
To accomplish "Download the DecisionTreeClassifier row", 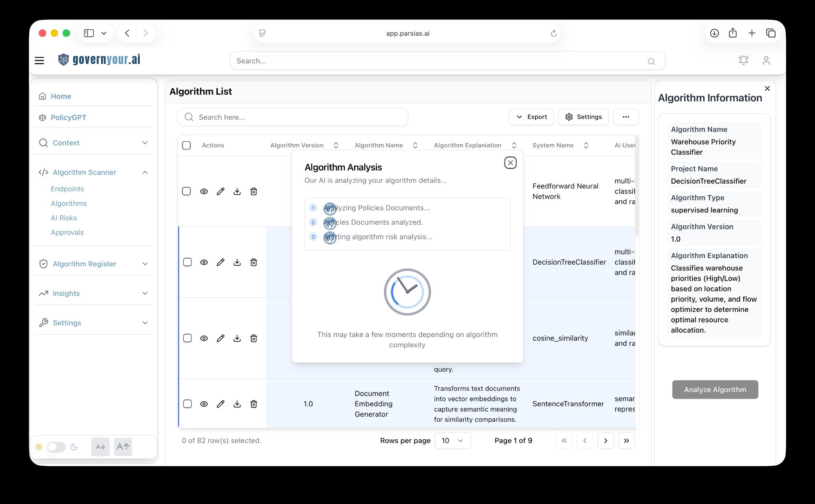I will point(237,262).
